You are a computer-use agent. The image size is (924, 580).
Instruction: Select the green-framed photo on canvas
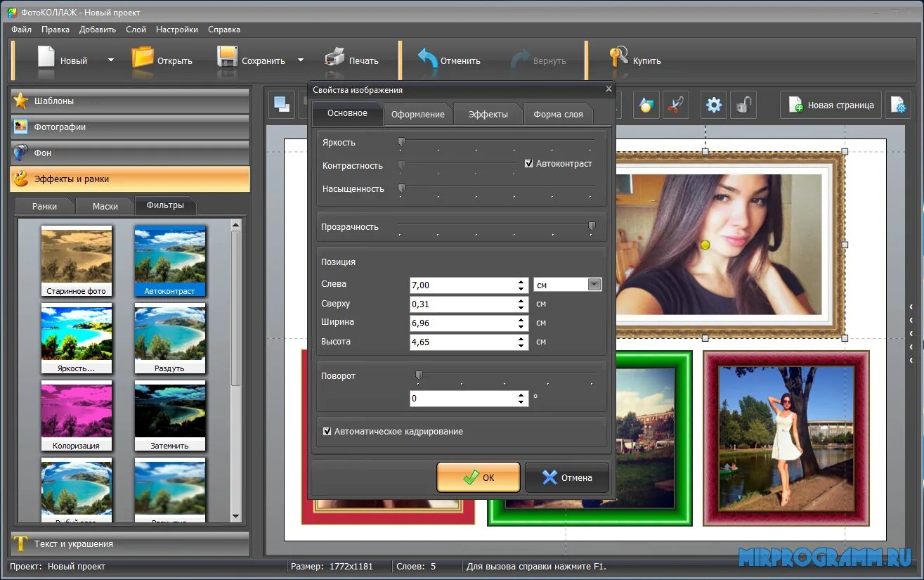(653, 438)
